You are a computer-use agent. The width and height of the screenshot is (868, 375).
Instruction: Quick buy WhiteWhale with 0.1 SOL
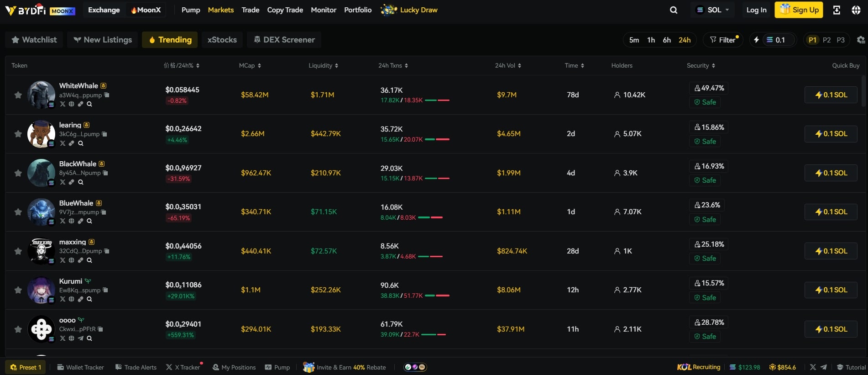click(x=831, y=95)
